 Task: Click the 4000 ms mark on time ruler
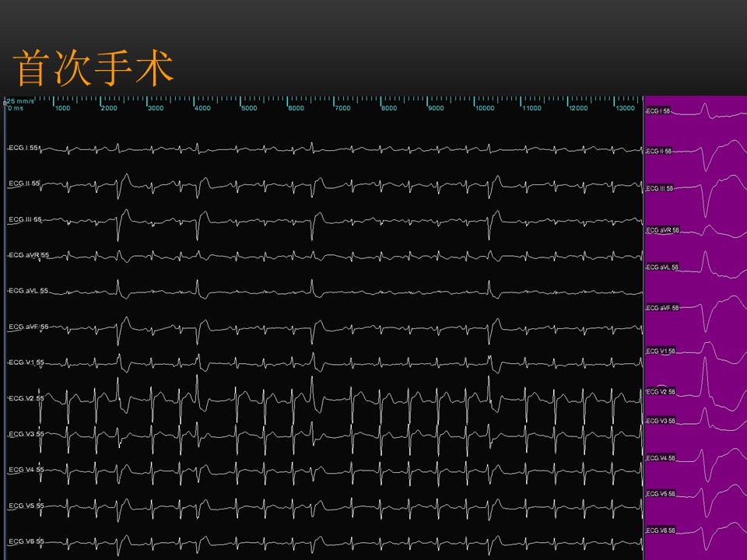coord(202,108)
